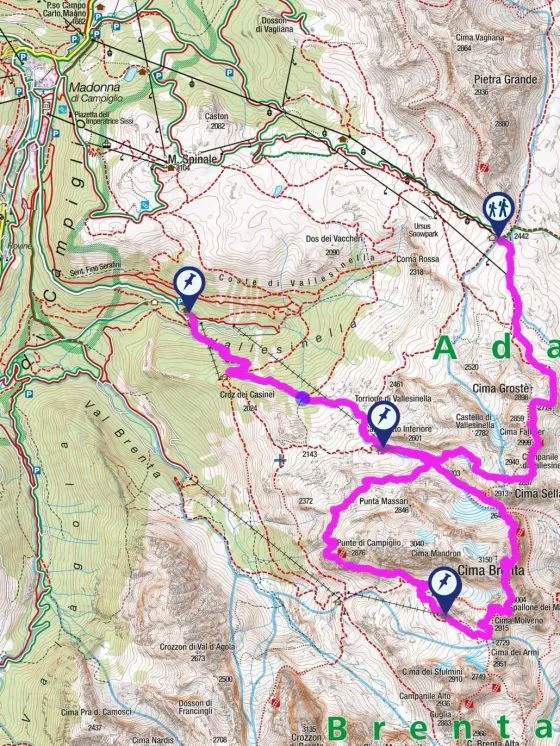
Task: Click the mountain hut icon at M. Spinale
Action: pos(170,167)
